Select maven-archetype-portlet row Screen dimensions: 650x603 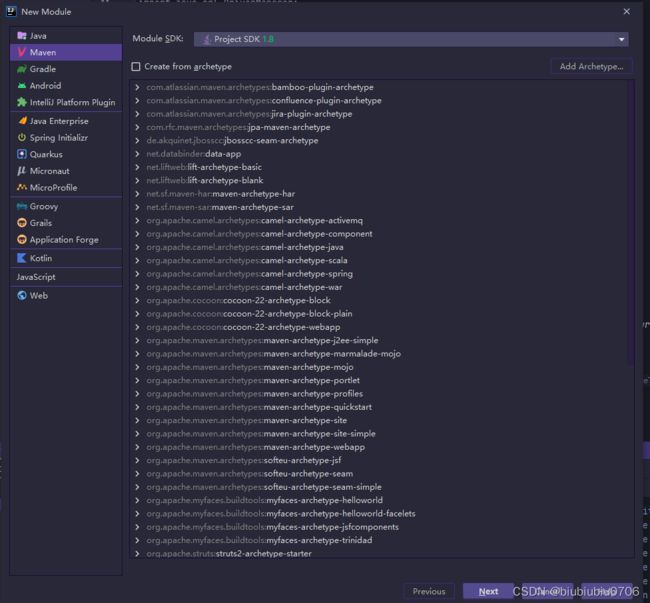tap(382, 380)
